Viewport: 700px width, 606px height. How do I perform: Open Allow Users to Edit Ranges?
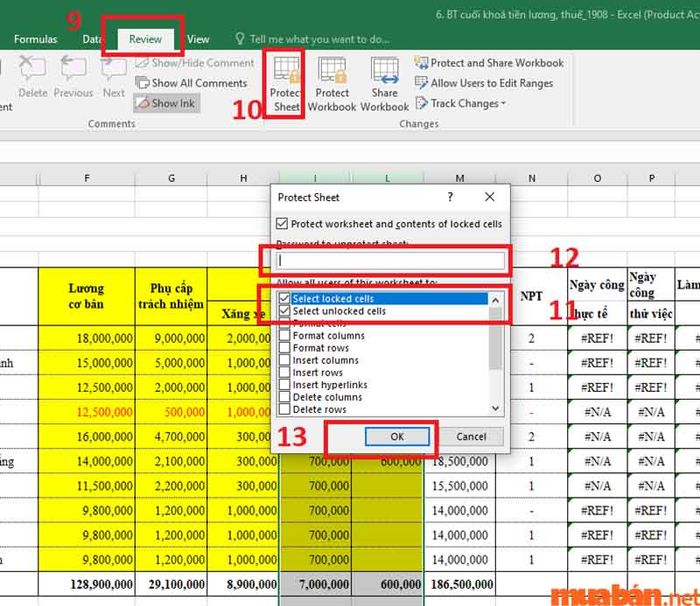(x=484, y=83)
